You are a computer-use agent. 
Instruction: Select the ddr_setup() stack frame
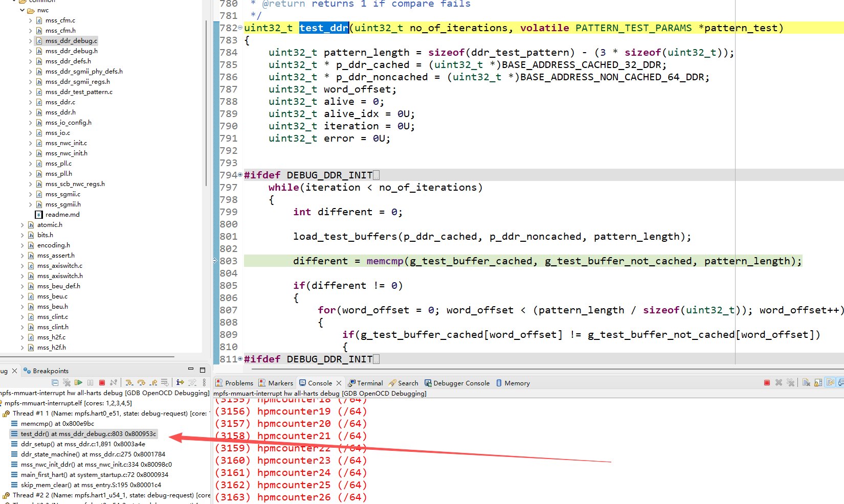point(83,444)
